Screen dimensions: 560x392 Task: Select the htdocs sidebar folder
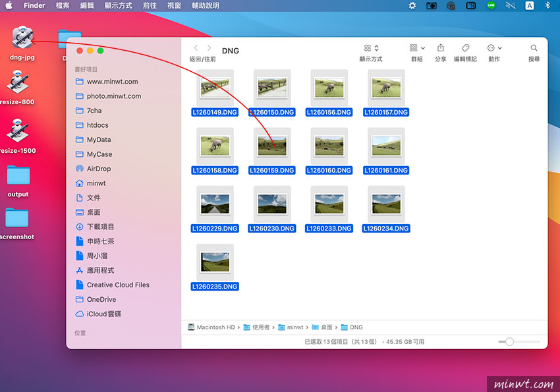click(x=92, y=125)
